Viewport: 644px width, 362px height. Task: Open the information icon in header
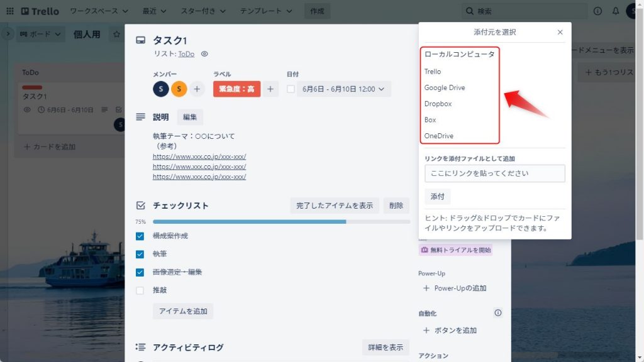(597, 11)
